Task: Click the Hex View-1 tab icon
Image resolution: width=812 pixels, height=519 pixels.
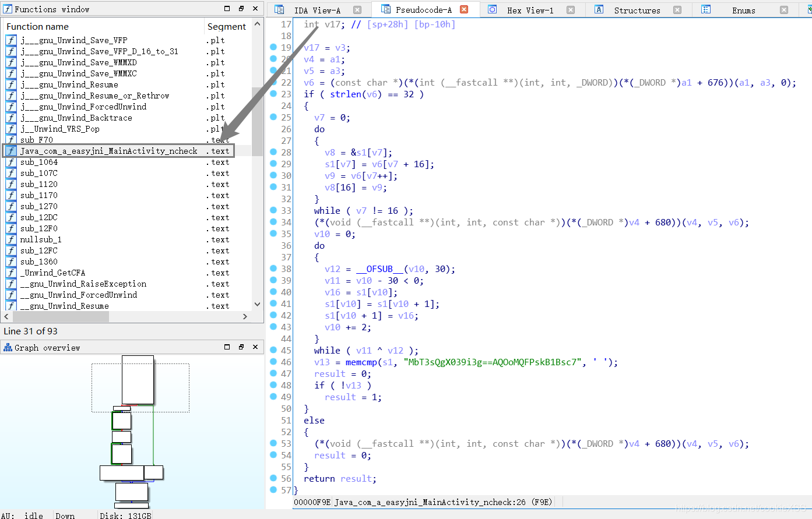Action: 493,9
